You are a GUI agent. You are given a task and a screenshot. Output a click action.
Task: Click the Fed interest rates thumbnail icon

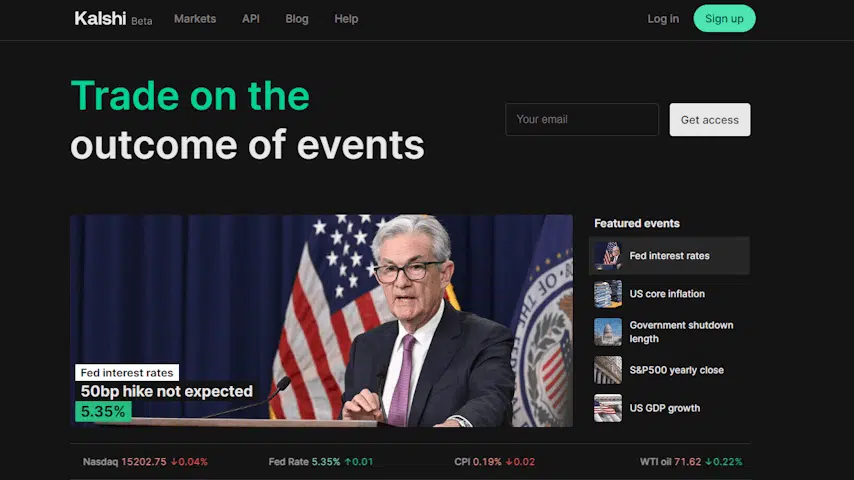[608, 256]
